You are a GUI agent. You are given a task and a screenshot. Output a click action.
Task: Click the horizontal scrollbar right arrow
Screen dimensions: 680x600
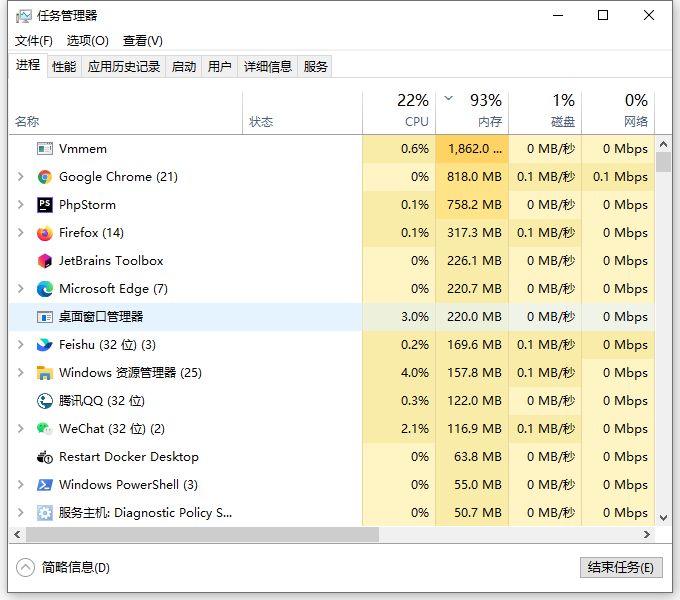647,535
